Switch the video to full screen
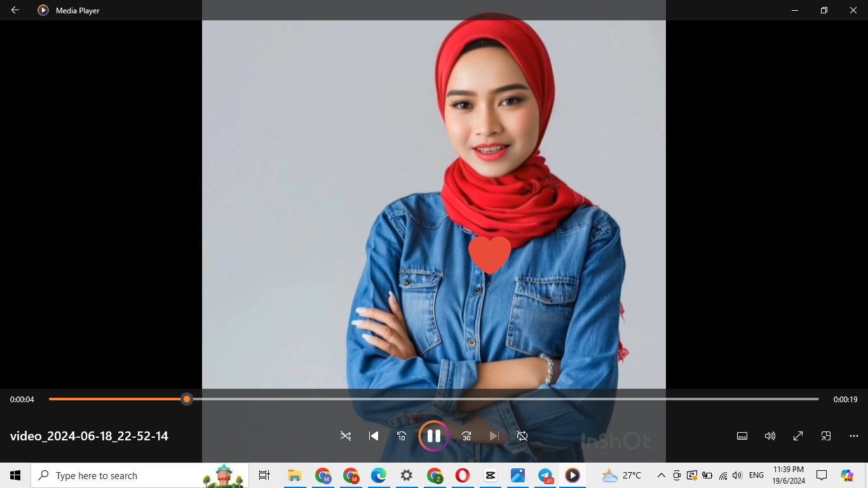 [798, 436]
